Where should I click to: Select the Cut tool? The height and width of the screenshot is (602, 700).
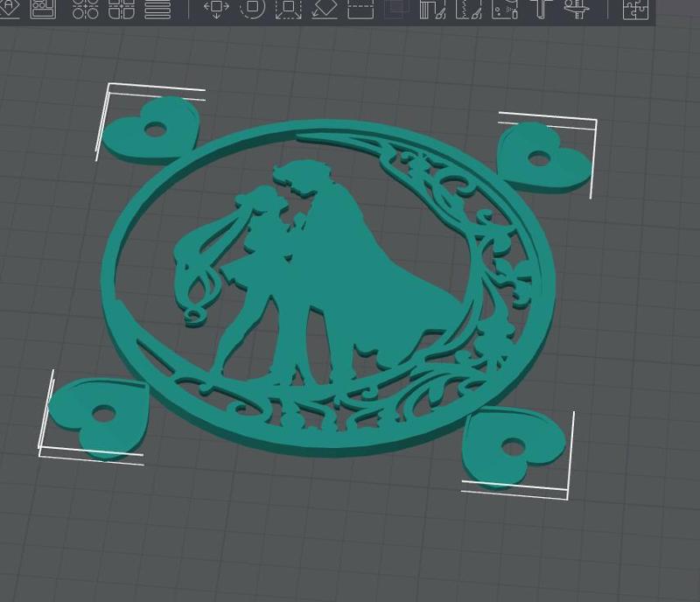(x=360, y=9)
